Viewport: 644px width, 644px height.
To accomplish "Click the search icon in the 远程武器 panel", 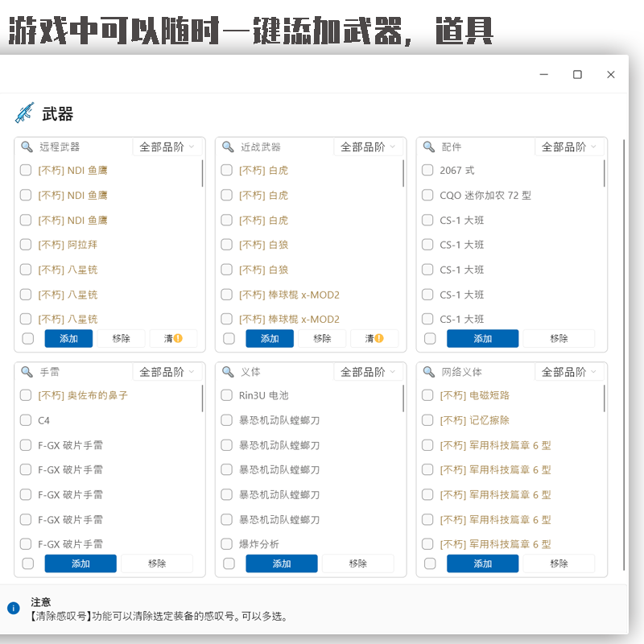I will click(x=25, y=147).
